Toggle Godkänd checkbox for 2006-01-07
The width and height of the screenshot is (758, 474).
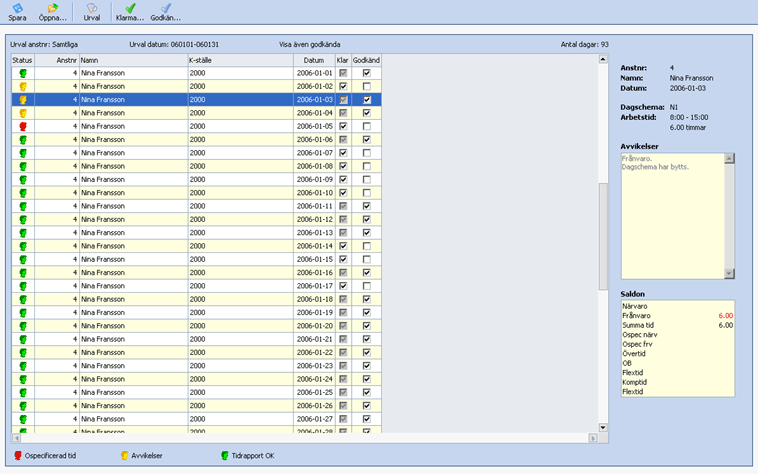tap(366, 153)
